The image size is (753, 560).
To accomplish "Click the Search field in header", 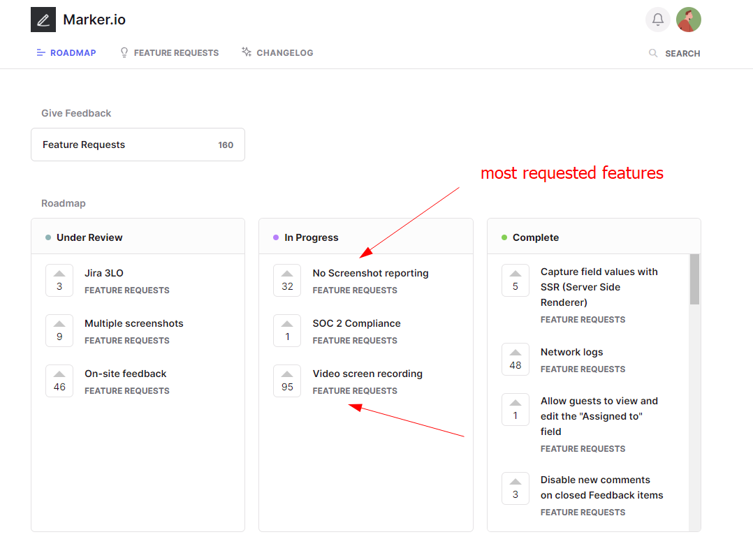I will [682, 54].
